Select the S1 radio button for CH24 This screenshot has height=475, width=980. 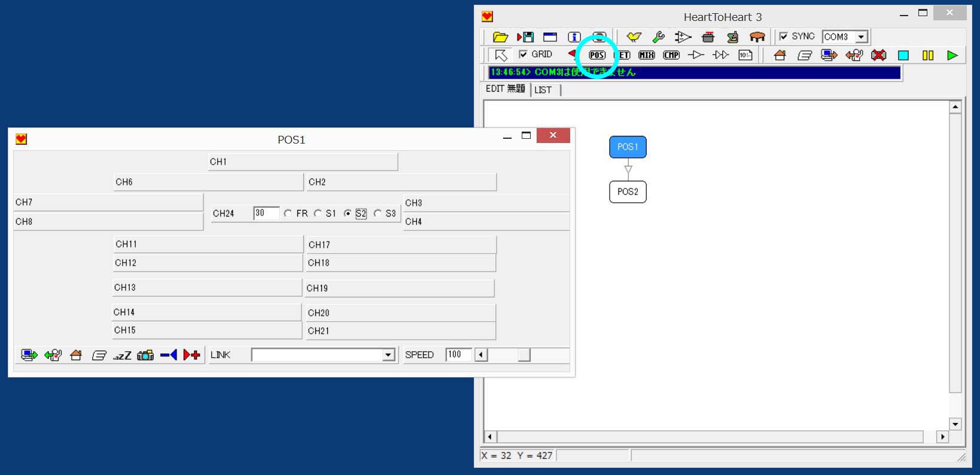(318, 214)
